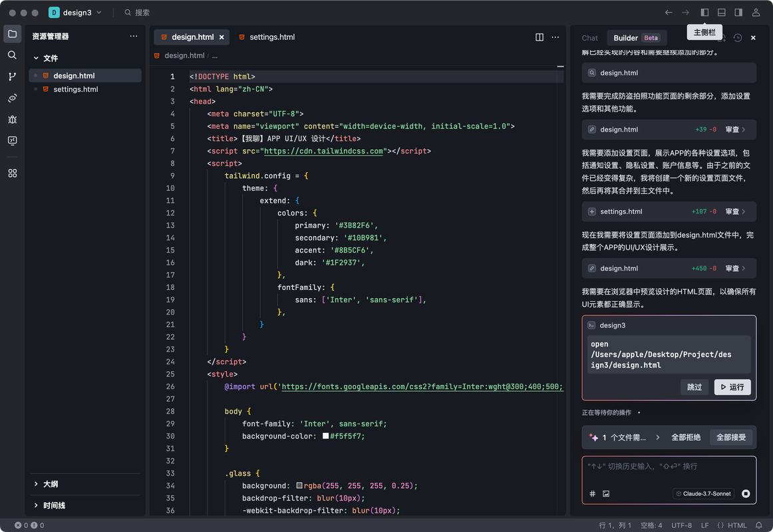Close the Builder side panel
Screen dimensions: 773x532
753,38
